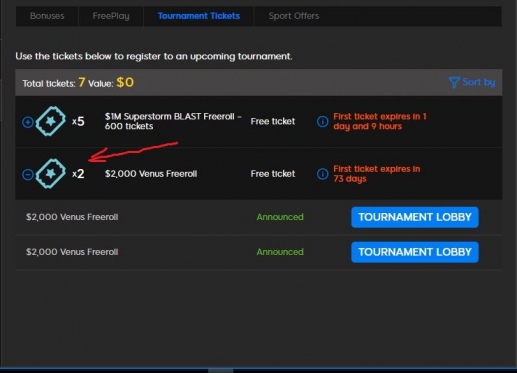The image size is (517, 373).
Task: Click the $1M Superstorm BLAST Freeroll title
Action: tap(173, 121)
